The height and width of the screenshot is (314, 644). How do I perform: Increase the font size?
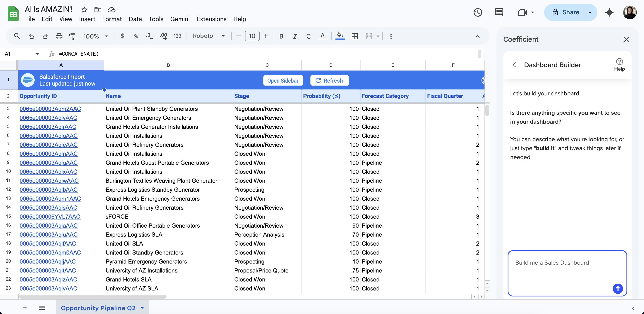[x=266, y=36]
